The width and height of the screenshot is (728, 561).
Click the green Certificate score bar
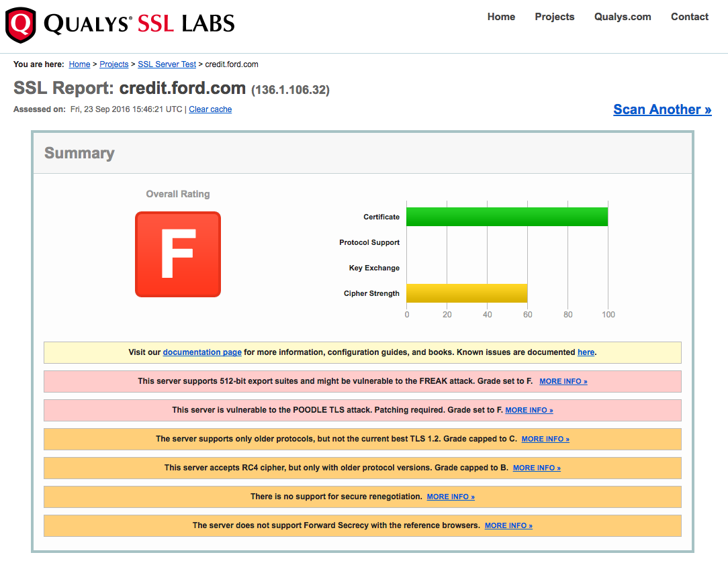tap(507, 217)
